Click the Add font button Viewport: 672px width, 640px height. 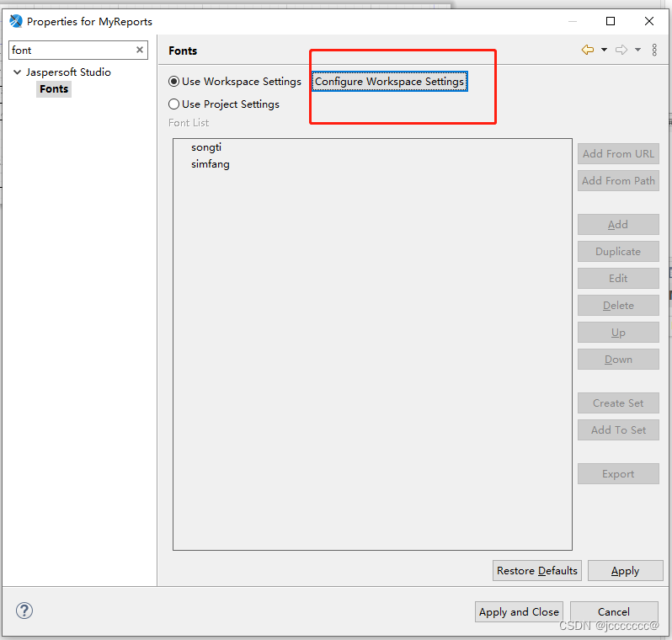(x=618, y=224)
